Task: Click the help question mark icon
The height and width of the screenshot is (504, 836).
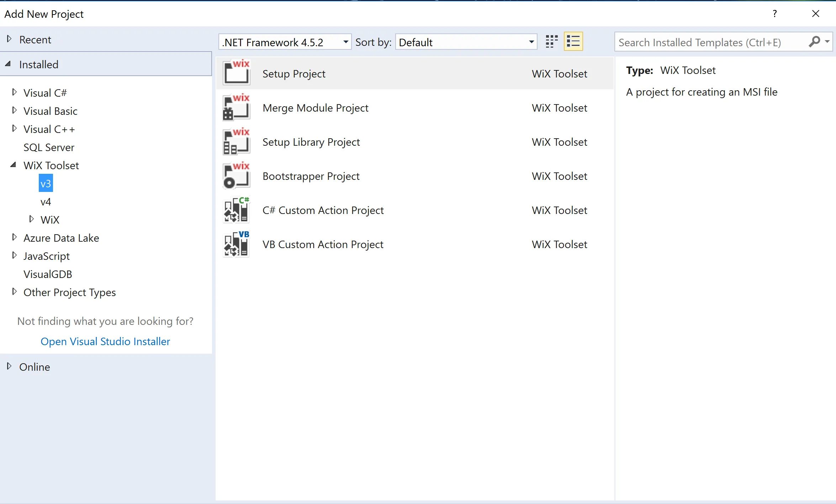Action: click(x=774, y=14)
